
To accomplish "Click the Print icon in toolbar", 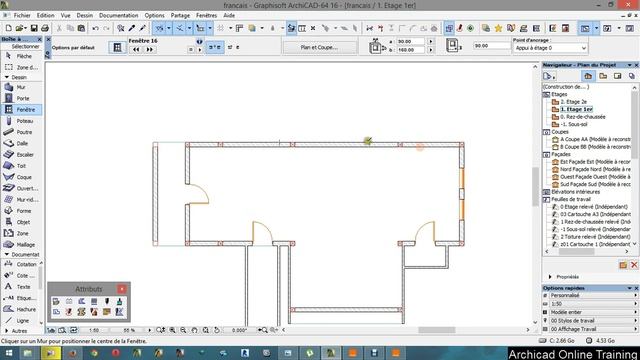I will pos(45,28).
